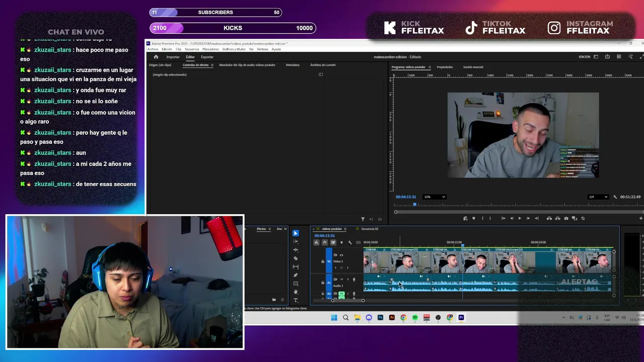The width and height of the screenshot is (644, 362).
Task: Toggle A1 track lock
Action: [x=323, y=283]
